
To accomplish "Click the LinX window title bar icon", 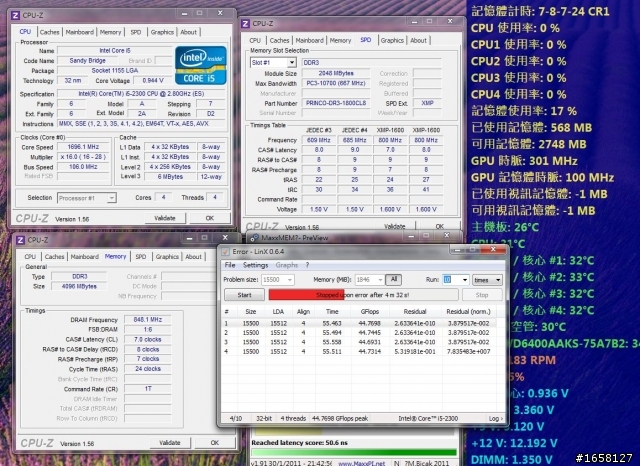I will click(225, 252).
